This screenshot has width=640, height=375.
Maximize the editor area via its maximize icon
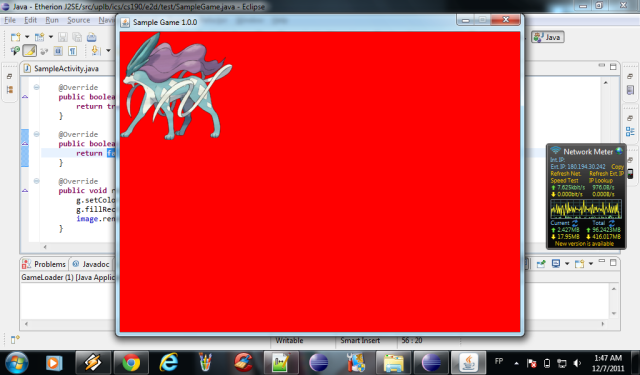coord(613,67)
